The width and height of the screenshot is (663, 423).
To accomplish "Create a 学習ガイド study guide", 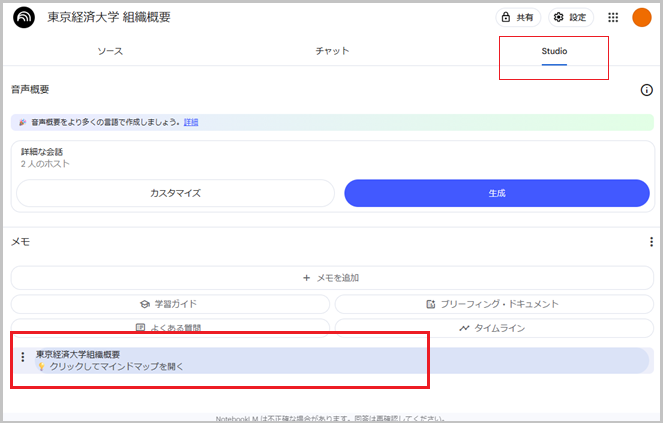I will [x=170, y=304].
